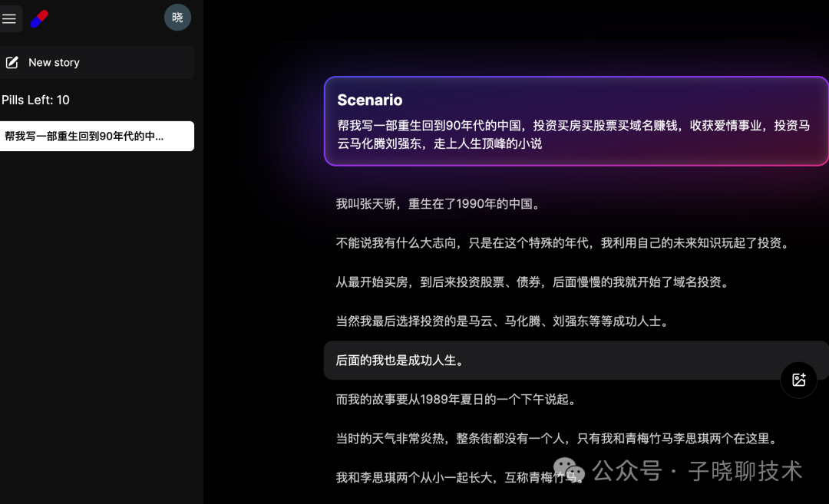Select the paragraph starting 而我的故事要从1989年
This screenshot has height=504, width=829.
pos(457,400)
